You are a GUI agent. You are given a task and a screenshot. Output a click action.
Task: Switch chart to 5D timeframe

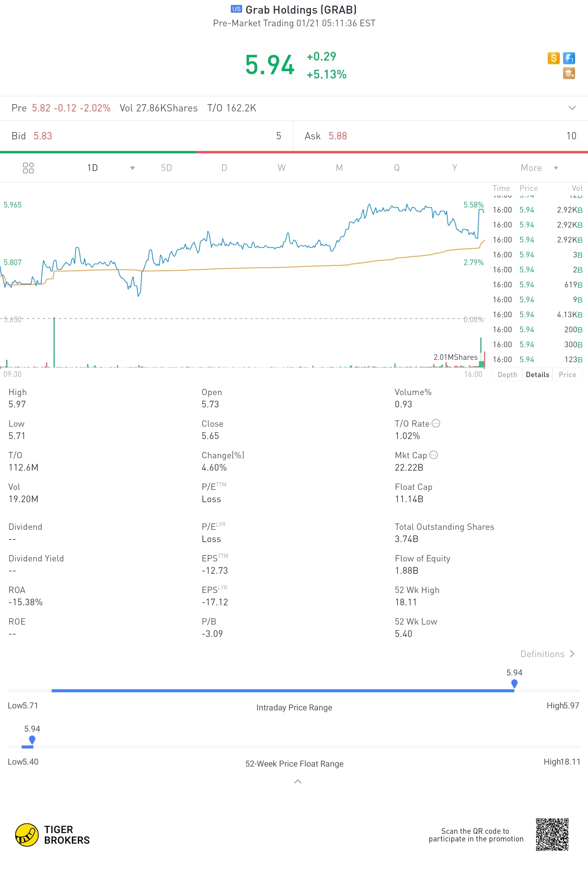[x=167, y=168]
